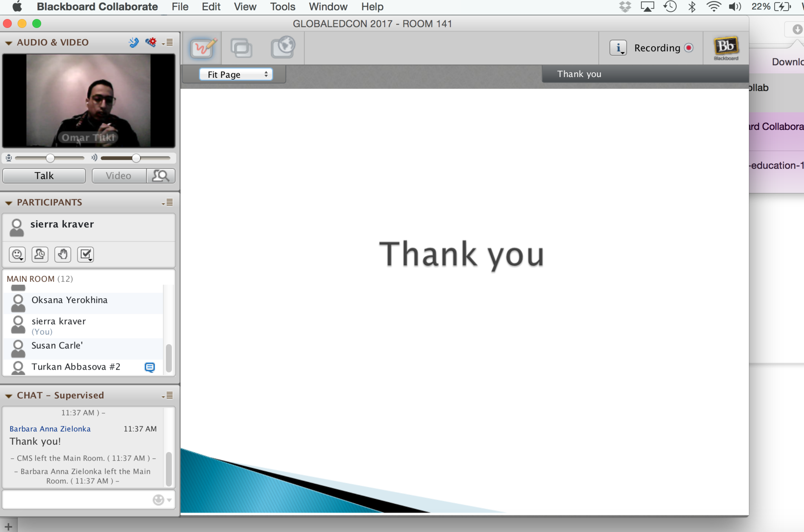The height and width of the screenshot is (532, 804).
Task: Open the Fit Page zoom dropdown
Action: [236, 75]
